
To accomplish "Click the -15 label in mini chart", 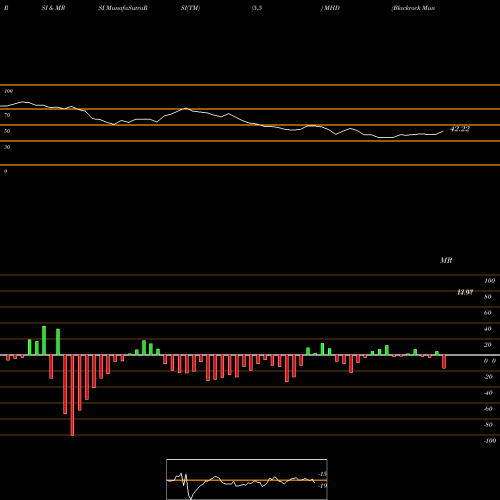I will [x=322, y=474].
